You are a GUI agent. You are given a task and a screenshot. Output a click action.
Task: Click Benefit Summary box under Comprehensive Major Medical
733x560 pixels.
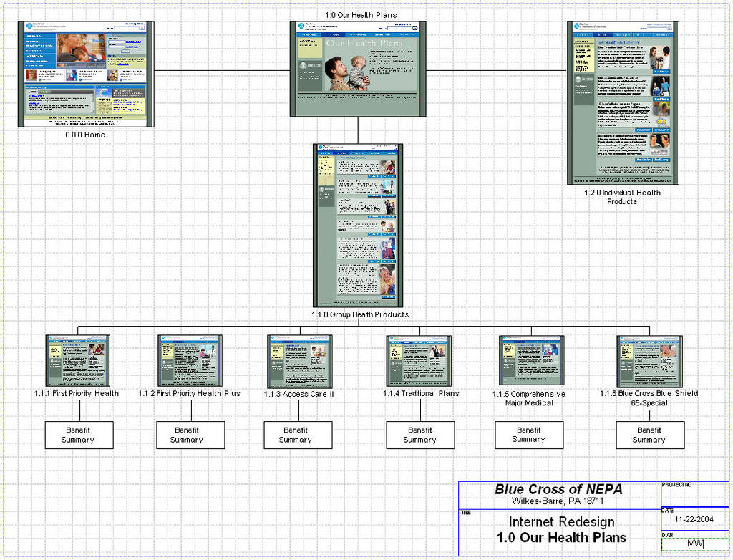[x=529, y=435]
